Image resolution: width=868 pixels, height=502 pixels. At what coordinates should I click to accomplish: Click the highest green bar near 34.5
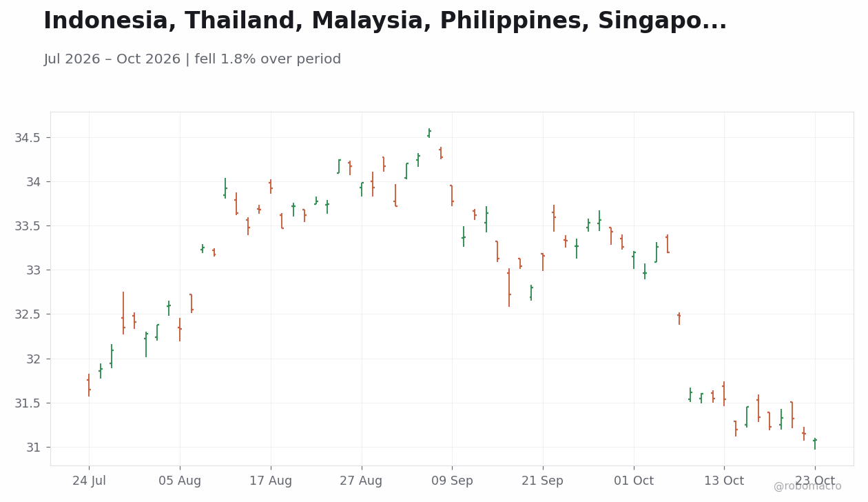pos(429,133)
